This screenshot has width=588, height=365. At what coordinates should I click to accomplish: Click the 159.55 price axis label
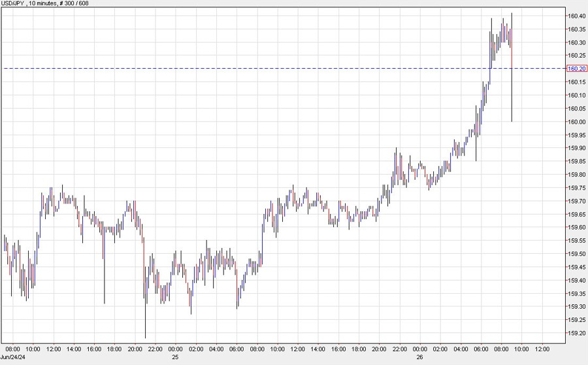(x=577, y=240)
